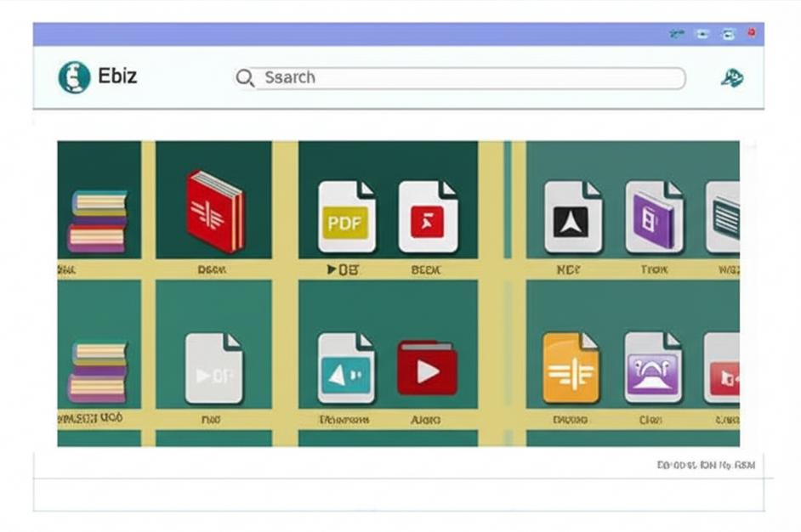Click the footer text link at bottom right

pyautogui.click(x=706, y=465)
